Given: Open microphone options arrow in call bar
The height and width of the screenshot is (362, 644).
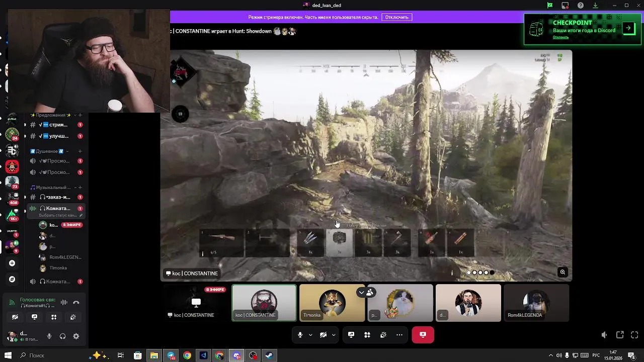Looking at the screenshot, I should 310,335.
